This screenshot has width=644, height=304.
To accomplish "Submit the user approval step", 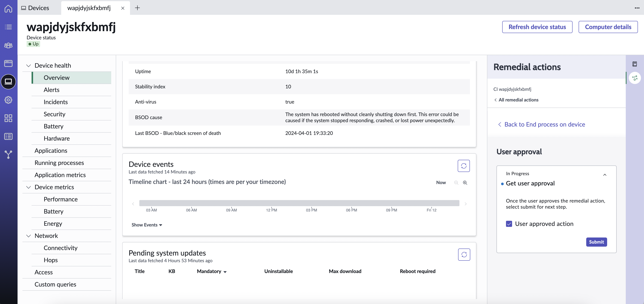I will 596,242.
